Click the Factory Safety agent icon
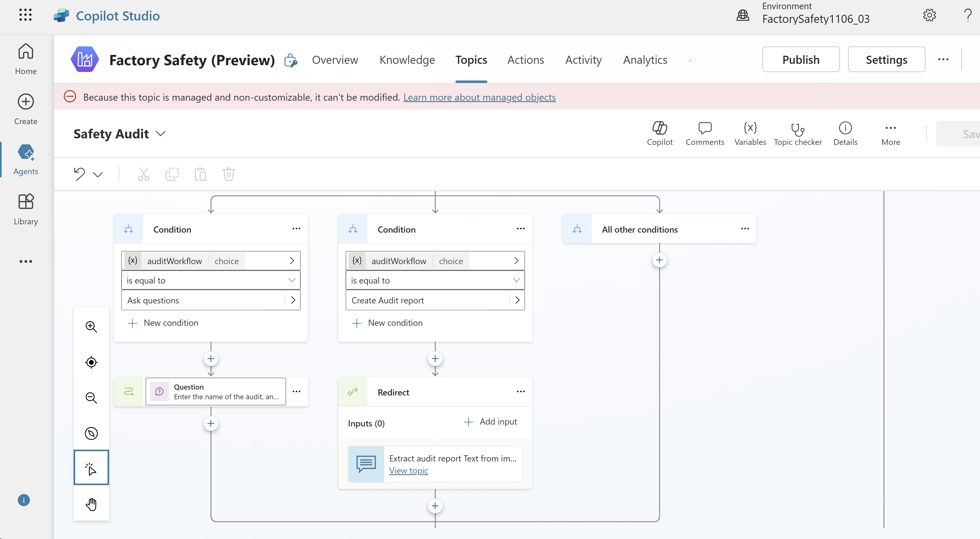The image size is (980, 539). (85, 59)
